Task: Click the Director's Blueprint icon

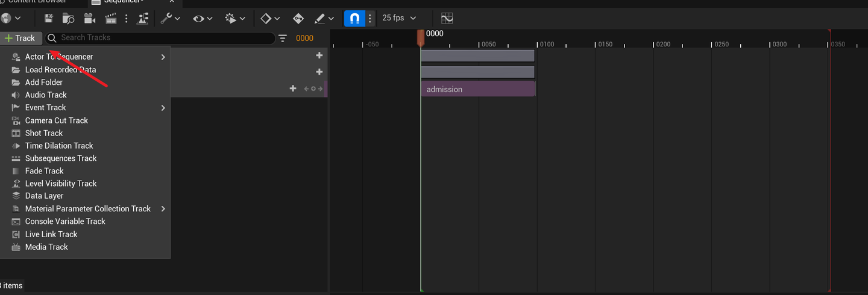Action: click(143, 19)
